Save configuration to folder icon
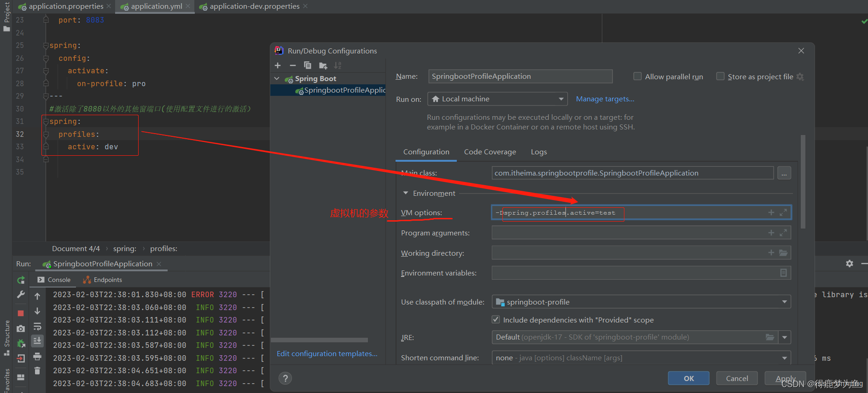The width and height of the screenshot is (868, 393). tap(323, 65)
